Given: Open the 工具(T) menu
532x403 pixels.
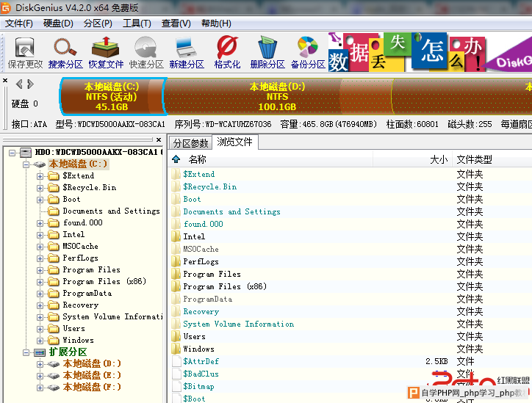Looking at the screenshot, I should point(137,23).
